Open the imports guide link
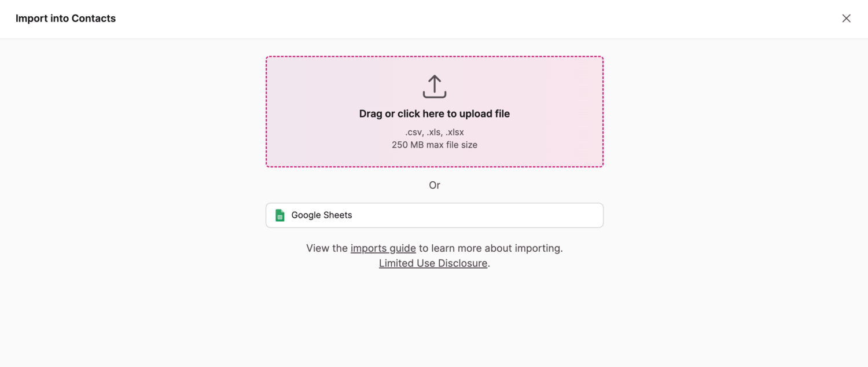The width and height of the screenshot is (868, 367). pos(383,248)
